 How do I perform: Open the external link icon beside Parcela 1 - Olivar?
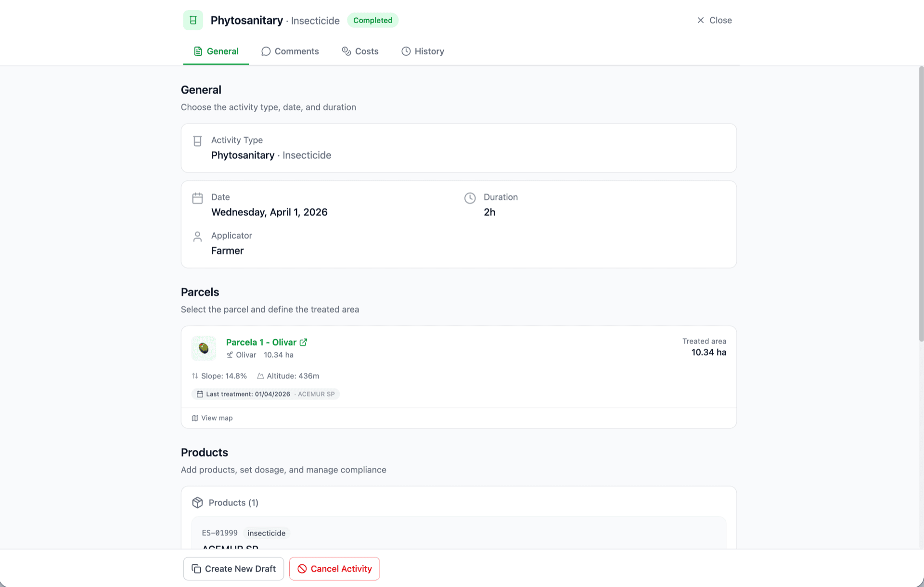(303, 342)
